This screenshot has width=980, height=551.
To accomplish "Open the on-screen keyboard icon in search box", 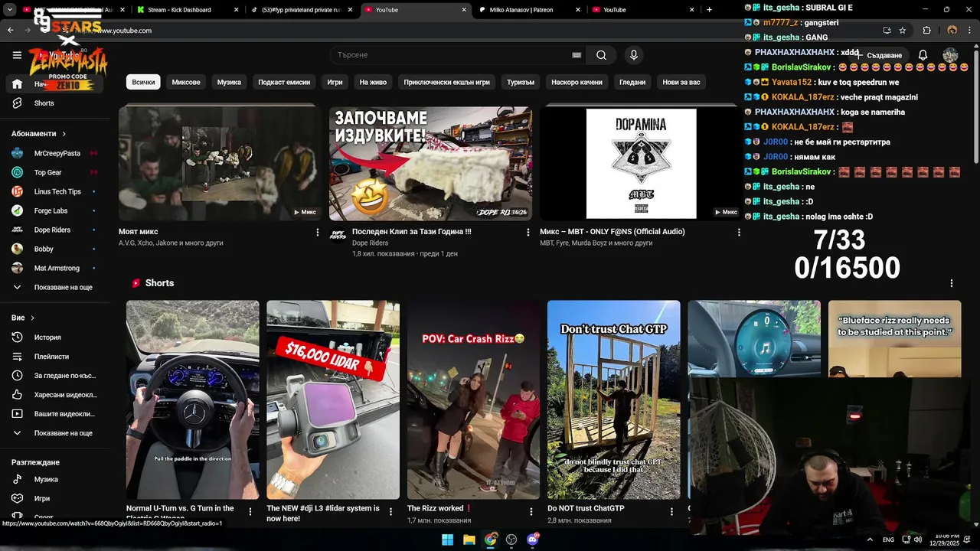I will [x=577, y=55].
